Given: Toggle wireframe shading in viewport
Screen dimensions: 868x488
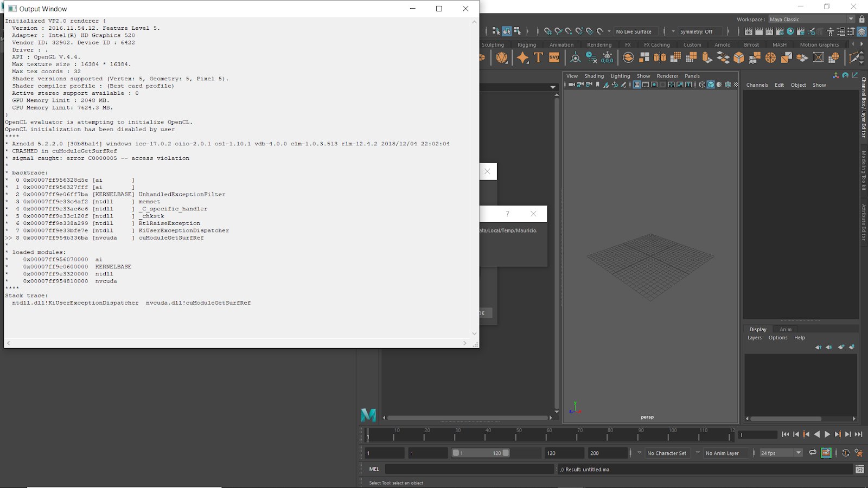Looking at the screenshot, I should pos(702,85).
